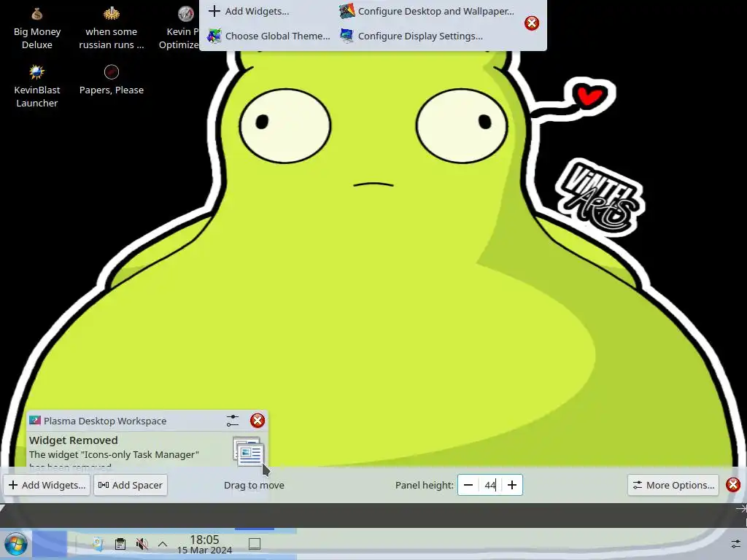Open the Windows-style start menu orb
The image size is (747, 560).
[x=16, y=544]
